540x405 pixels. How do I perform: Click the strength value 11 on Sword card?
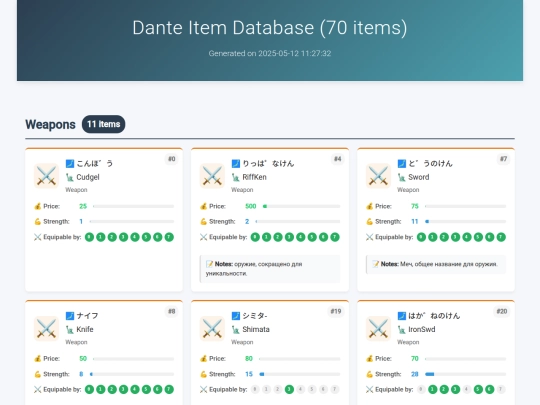coord(415,221)
